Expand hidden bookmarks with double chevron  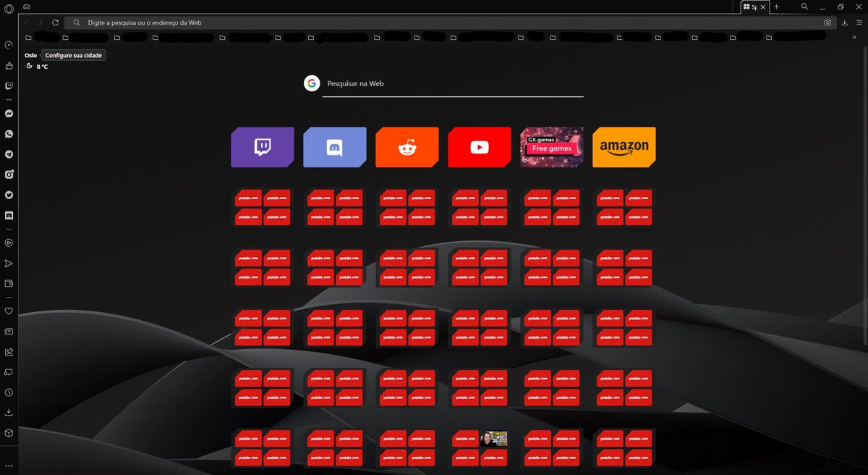(x=854, y=37)
